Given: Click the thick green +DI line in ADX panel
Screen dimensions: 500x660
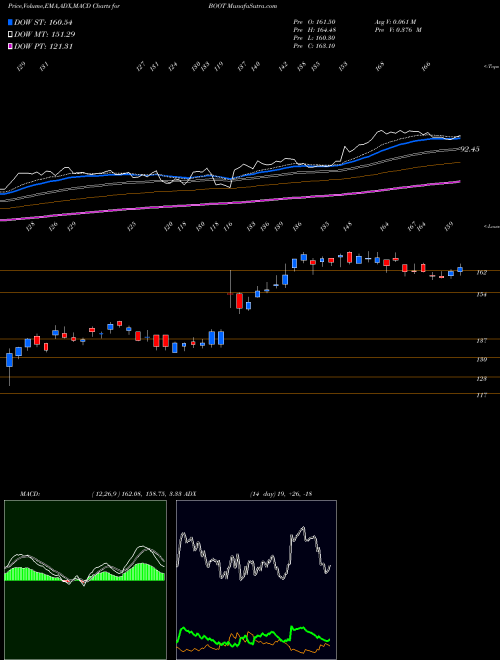Looking at the screenshot, I should click(301, 630).
